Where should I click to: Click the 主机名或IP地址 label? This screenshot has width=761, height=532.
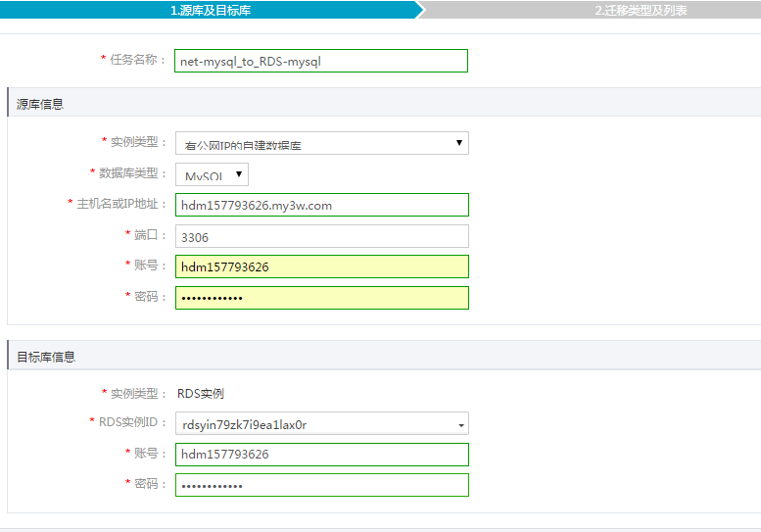(121, 204)
